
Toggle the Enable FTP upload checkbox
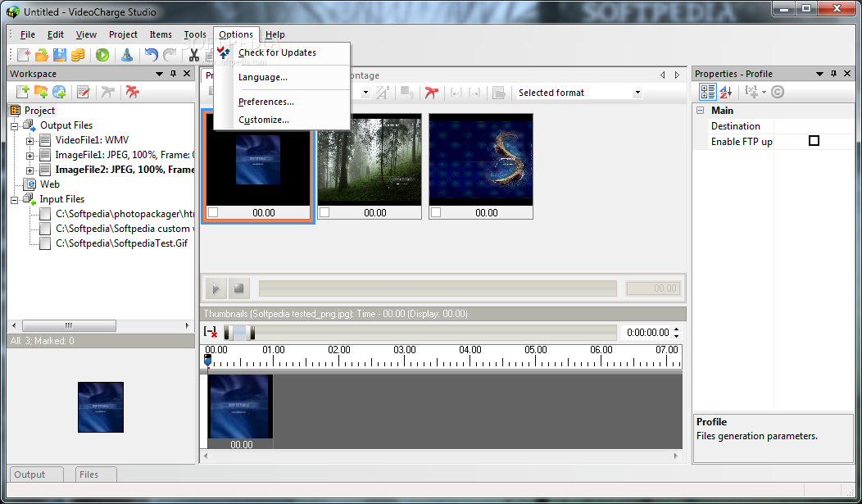coord(814,141)
